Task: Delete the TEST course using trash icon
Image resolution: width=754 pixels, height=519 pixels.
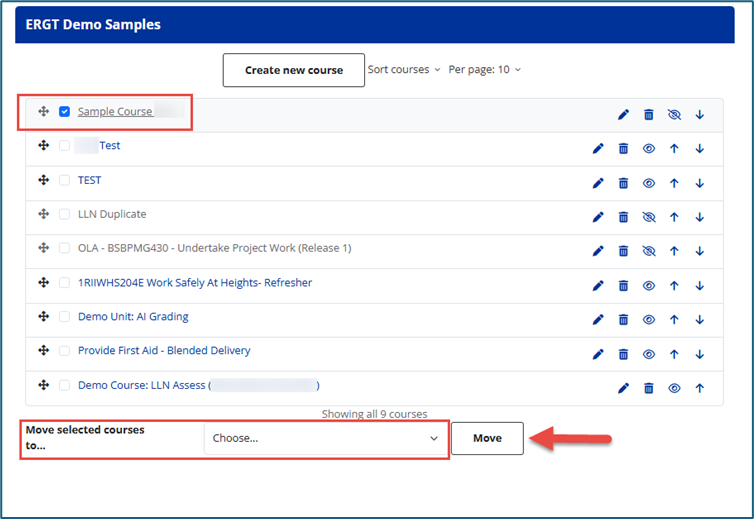Action: pos(623,183)
